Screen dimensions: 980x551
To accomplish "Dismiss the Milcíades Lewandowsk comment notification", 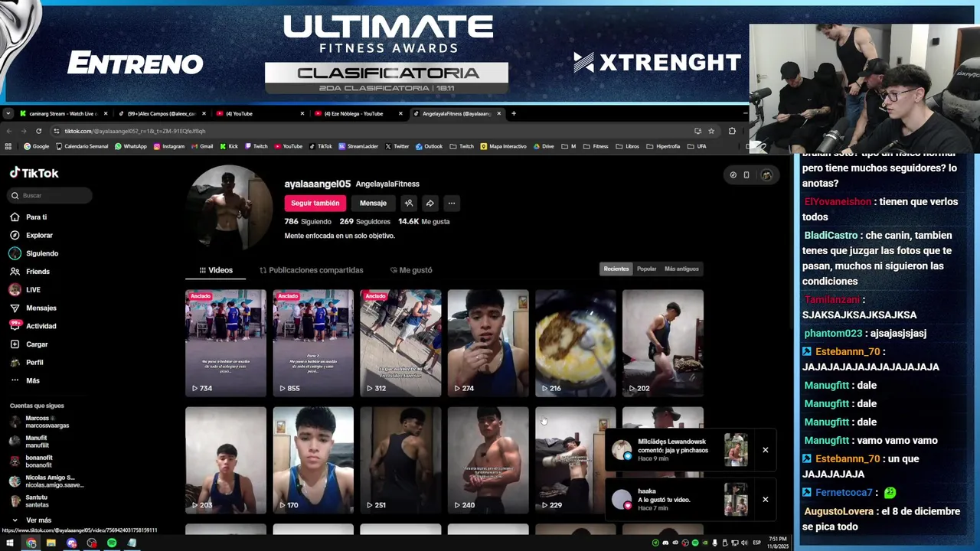I will pyautogui.click(x=765, y=450).
